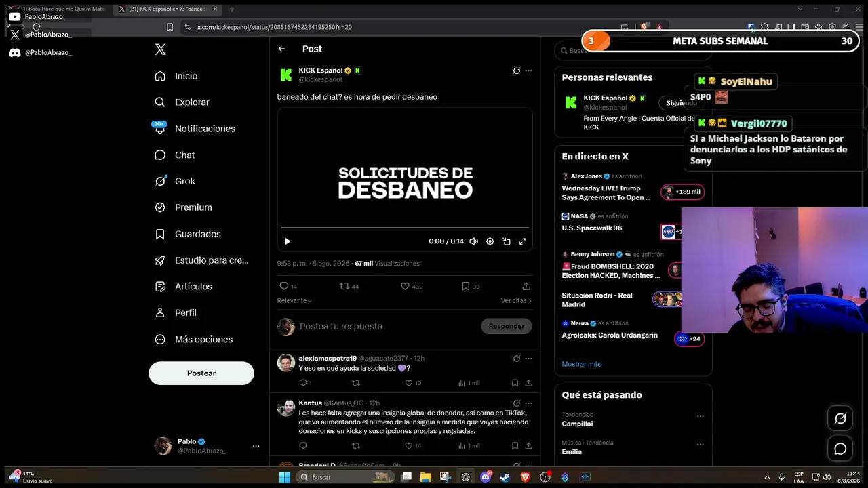Open Estudio para creadores in sidebar
The width and height of the screenshot is (868, 488).
(201, 260)
